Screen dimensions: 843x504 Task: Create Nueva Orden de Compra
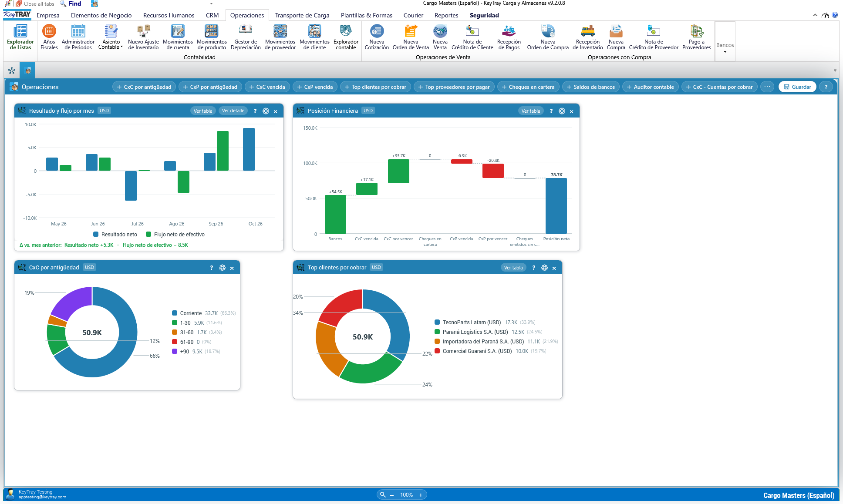548,37
